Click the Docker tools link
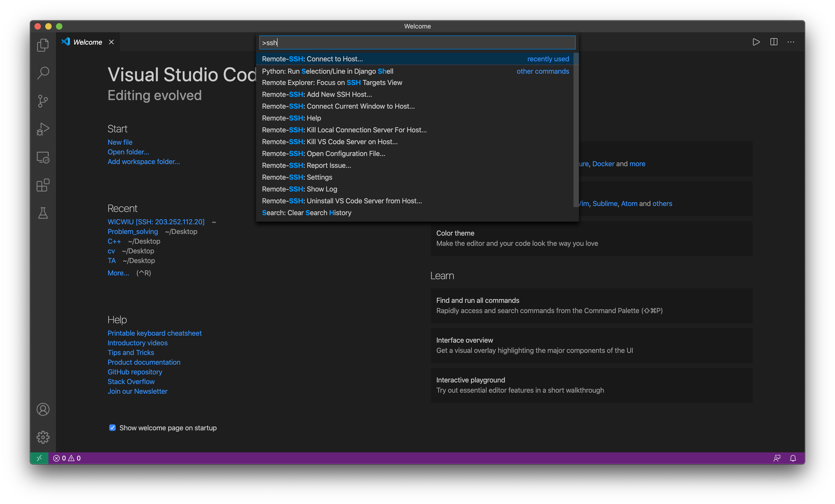Screen dimensions: 835x504 (x=603, y=164)
